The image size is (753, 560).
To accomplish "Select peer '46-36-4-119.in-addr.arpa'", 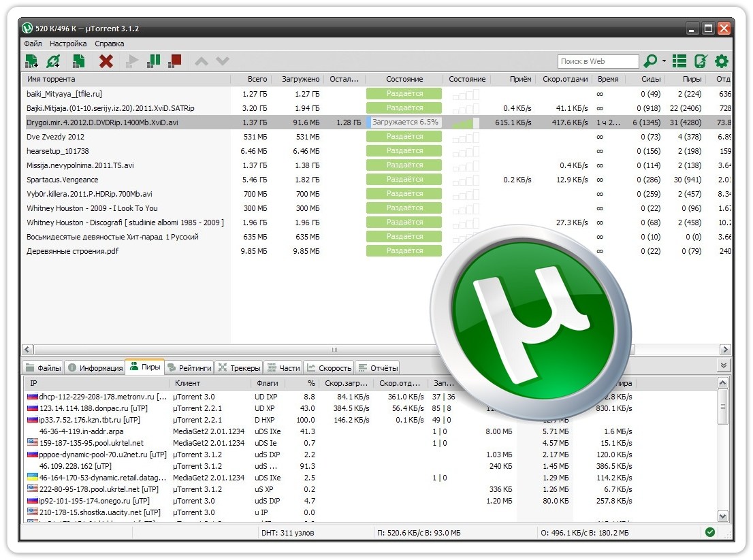I will (81, 431).
